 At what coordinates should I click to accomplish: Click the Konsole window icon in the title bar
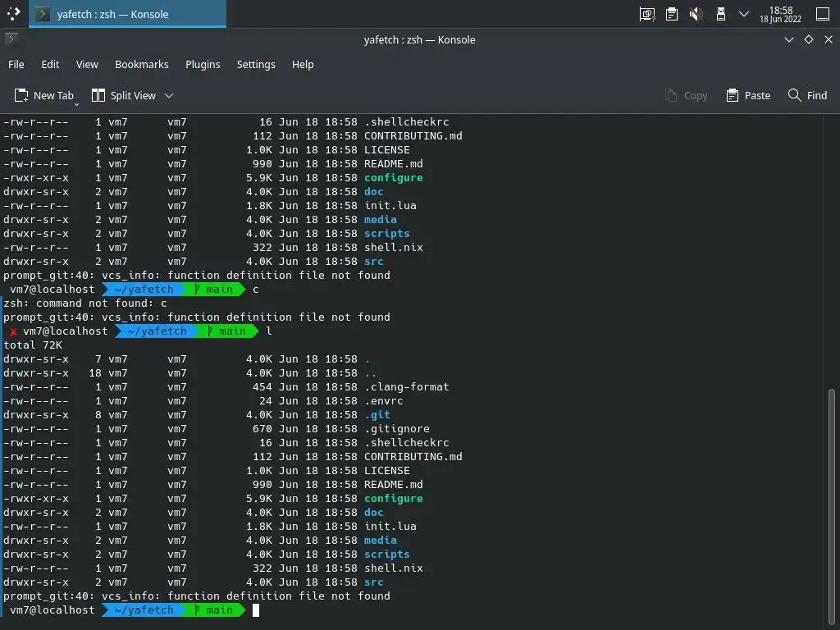11,39
